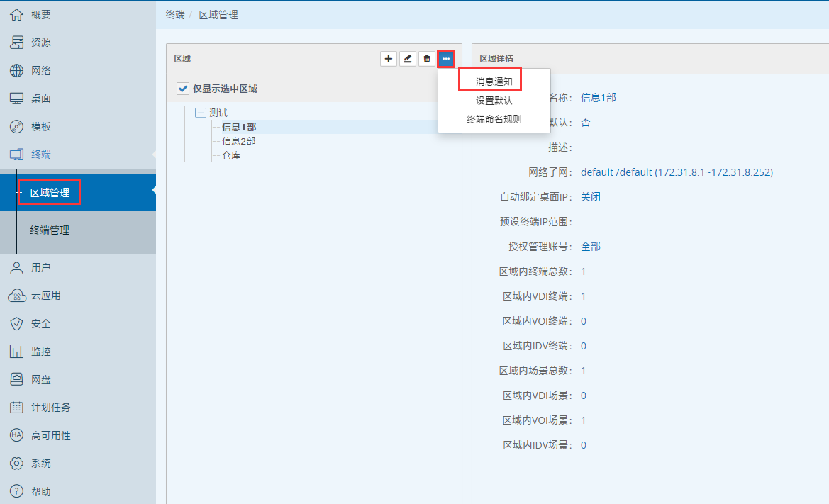829x504 pixels.
Task: Collapse the 终端 sidebar section
Action: [40, 155]
